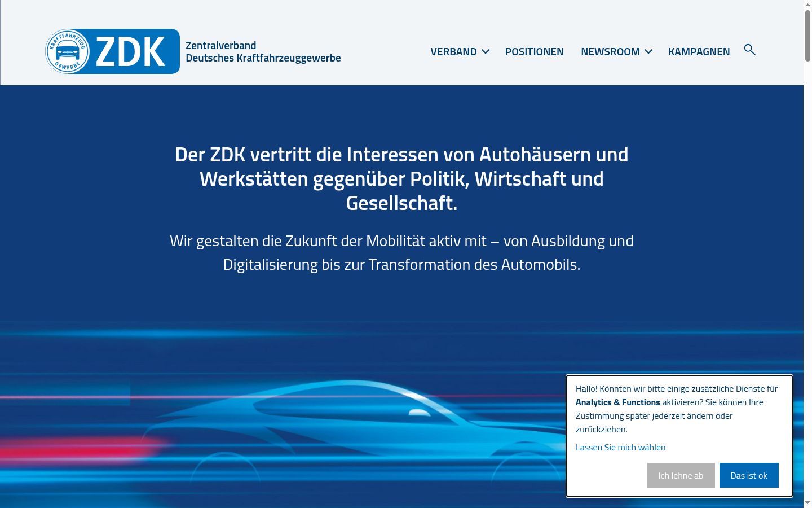
Task: Click the scrollbar down arrow
Action: pyautogui.click(x=807, y=502)
